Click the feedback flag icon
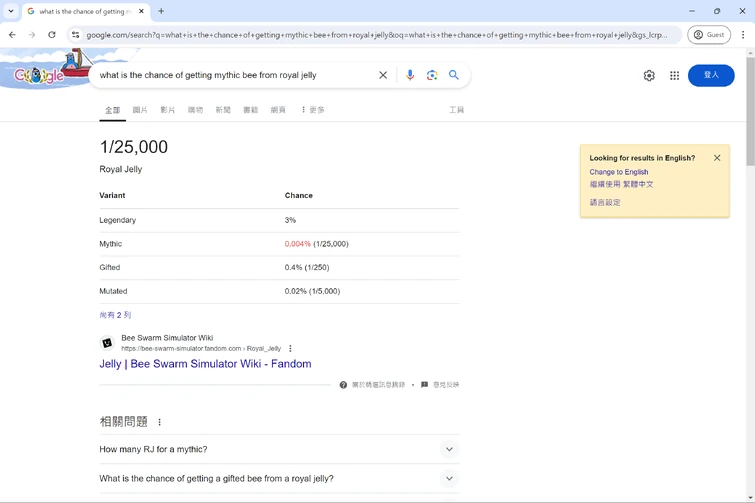This screenshot has width=755, height=503. [x=424, y=385]
